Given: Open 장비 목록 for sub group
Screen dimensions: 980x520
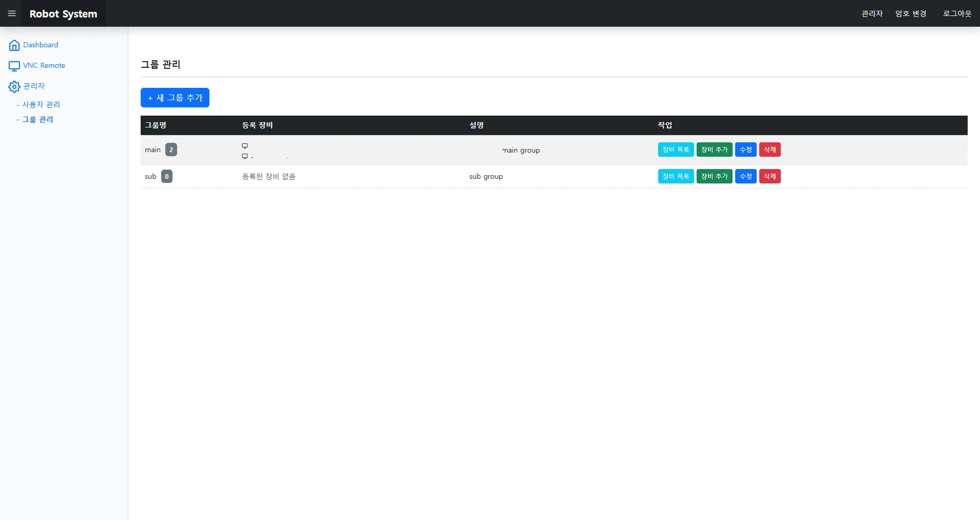Looking at the screenshot, I should [x=676, y=176].
